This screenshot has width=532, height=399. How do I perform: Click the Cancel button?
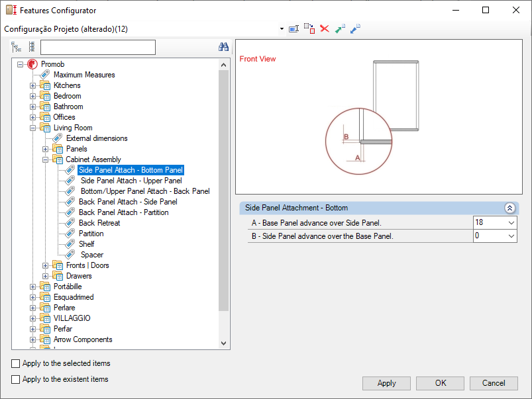click(x=494, y=383)
